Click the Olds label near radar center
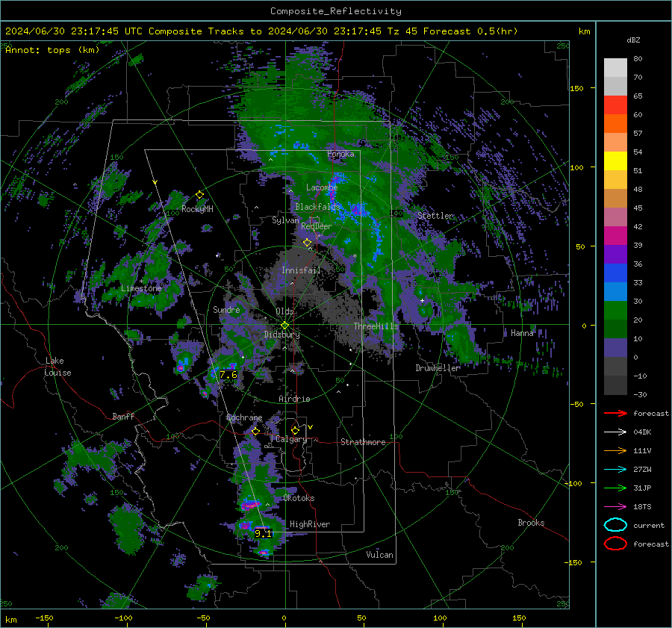The height and width of the screenshot is (628, 672). 285,311
